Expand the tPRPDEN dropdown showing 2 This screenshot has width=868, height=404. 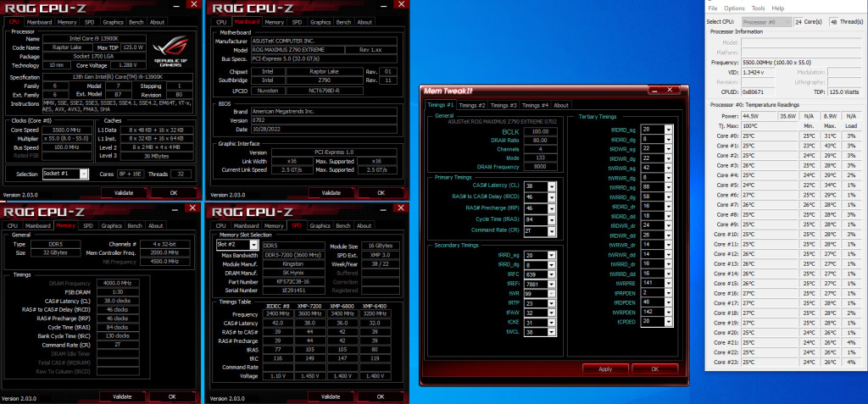coord(670,292)
